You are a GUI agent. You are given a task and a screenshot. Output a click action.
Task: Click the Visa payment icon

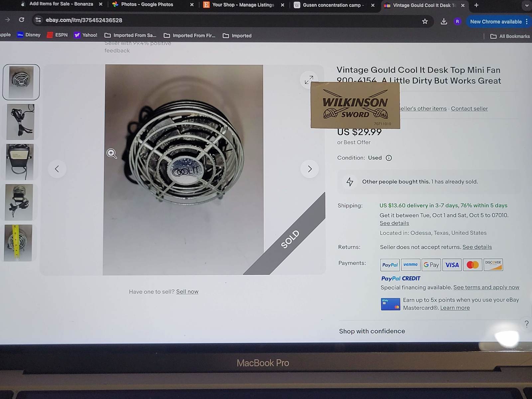point(452,265)
